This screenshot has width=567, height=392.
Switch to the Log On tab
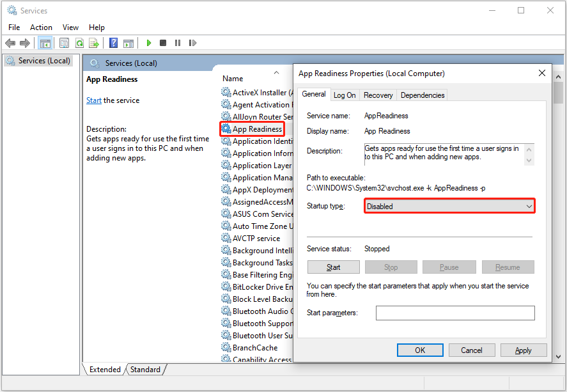click(x=345, y=95)
